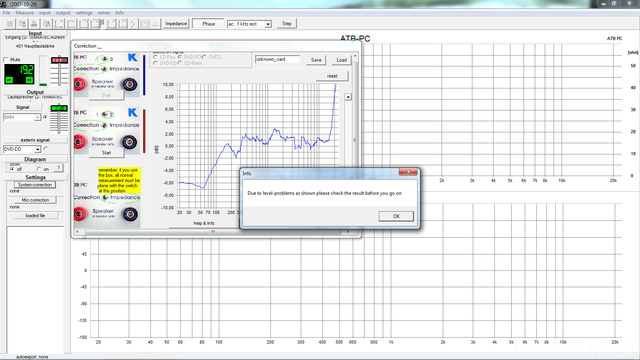Open the Measure menu
The image size is (640, 360).
click(24, 13)
